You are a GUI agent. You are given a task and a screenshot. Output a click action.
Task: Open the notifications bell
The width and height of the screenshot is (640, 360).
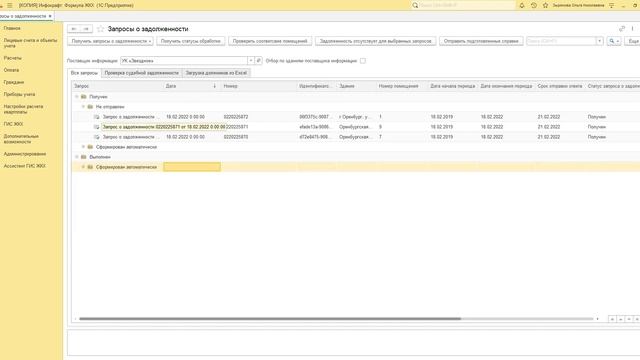pos(522,5)
